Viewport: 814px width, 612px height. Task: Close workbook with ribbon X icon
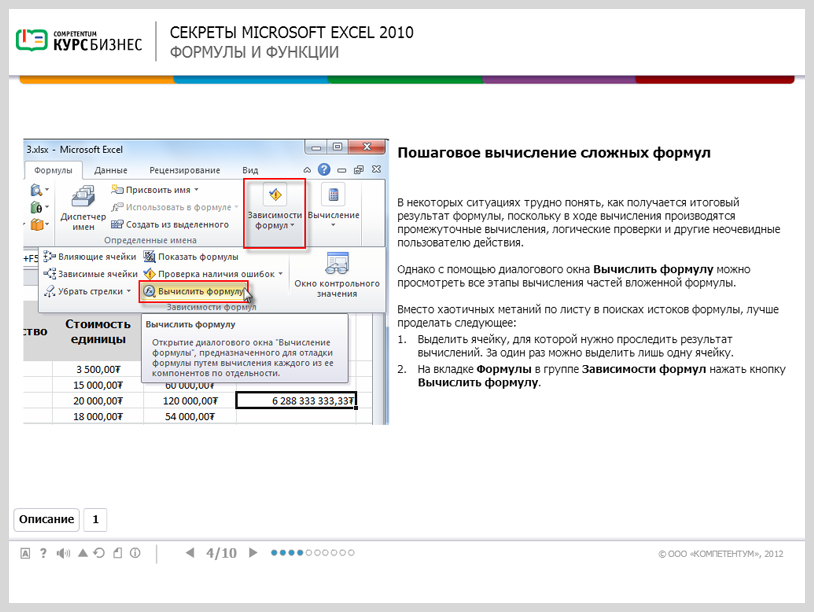pos(376,169)
